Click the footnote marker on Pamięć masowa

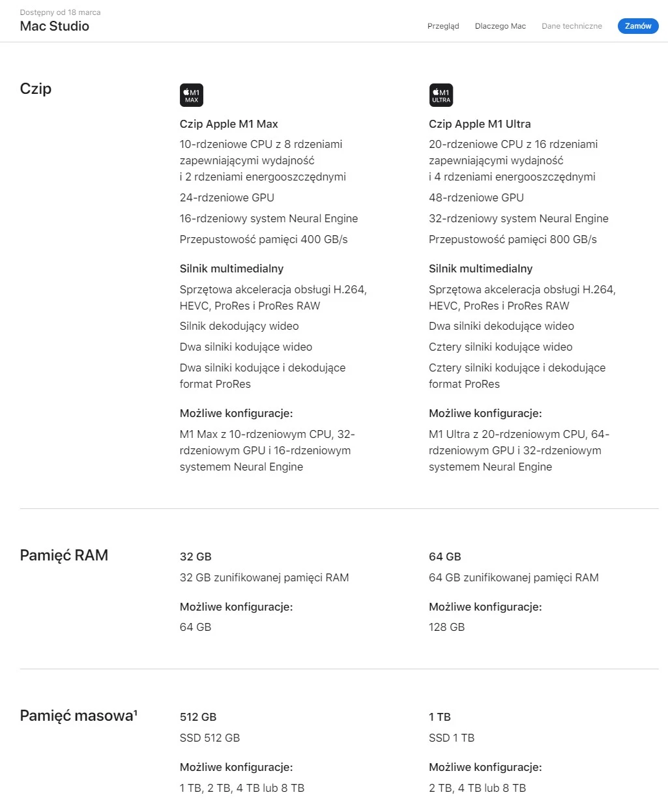tap(136, 712)
